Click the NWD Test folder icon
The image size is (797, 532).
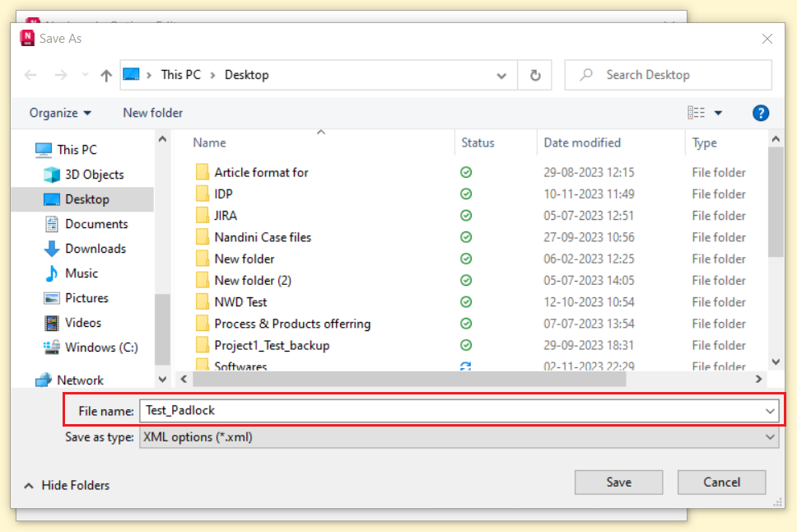point(203,302)
